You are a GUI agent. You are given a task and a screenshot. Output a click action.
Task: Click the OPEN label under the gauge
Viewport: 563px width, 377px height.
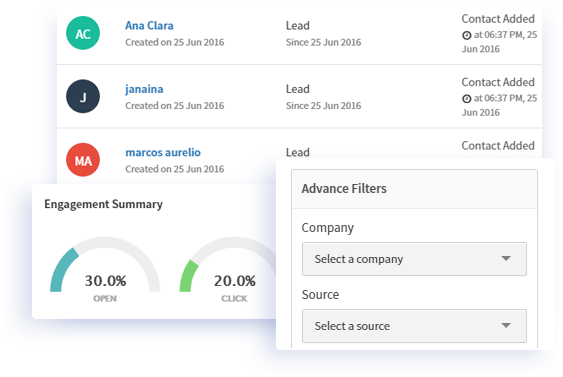coord(105,299)
